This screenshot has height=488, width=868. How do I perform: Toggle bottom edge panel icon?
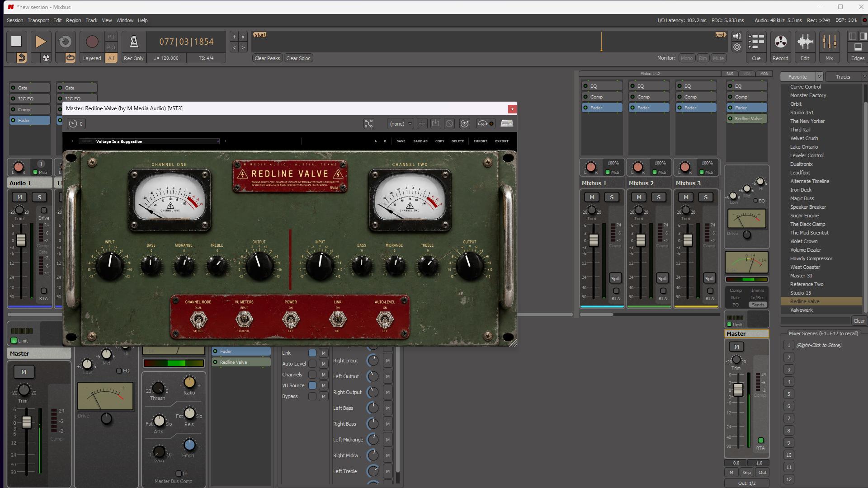pyautogui.click(x=858, y=47)
